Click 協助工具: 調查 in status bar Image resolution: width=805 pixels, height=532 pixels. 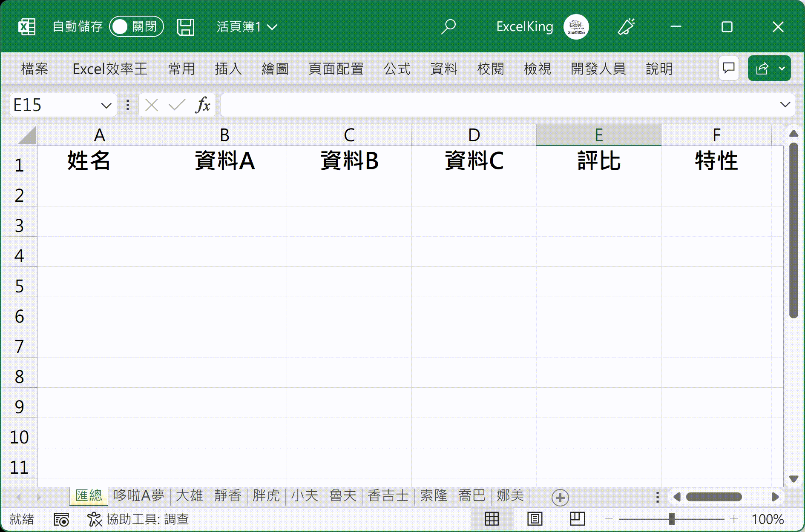pos(138,519)
